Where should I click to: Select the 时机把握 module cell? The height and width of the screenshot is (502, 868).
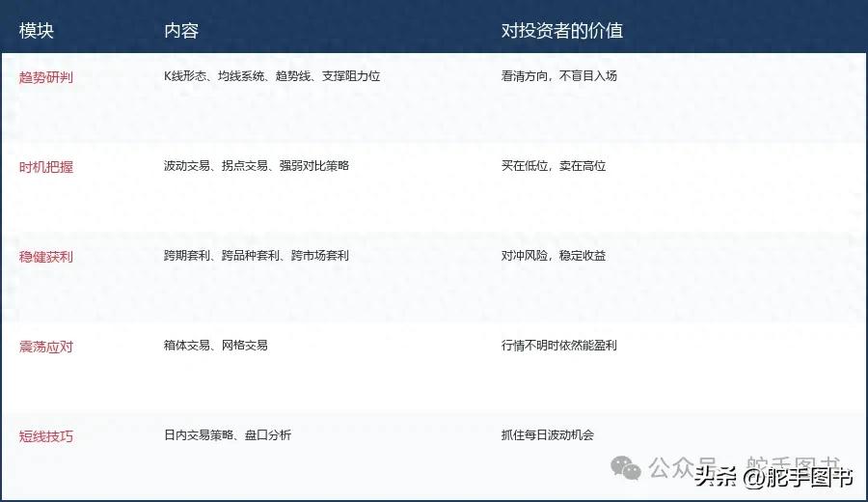[46, 167]
